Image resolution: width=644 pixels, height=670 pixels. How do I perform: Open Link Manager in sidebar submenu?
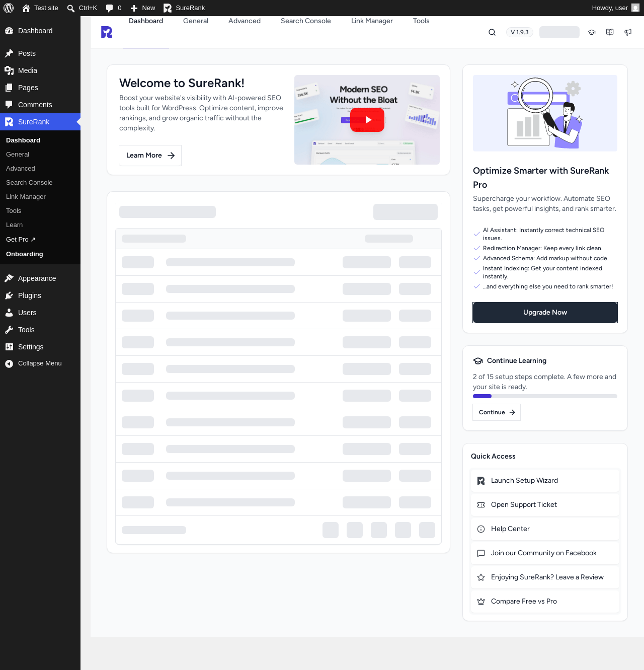tap(26, 197)
